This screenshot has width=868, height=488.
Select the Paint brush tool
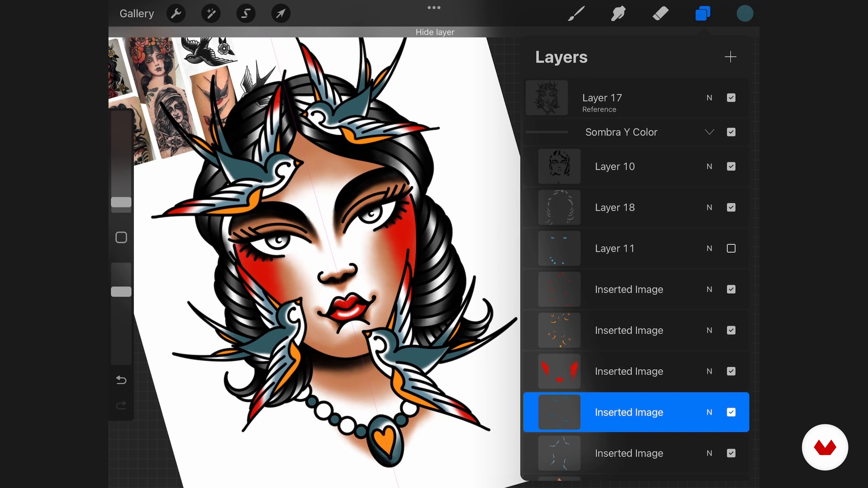(576, 14)
